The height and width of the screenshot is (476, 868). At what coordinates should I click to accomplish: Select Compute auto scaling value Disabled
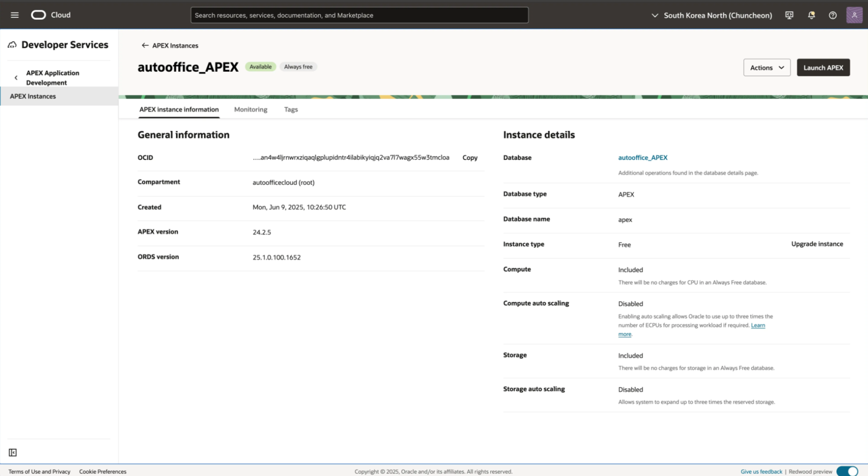630,304
